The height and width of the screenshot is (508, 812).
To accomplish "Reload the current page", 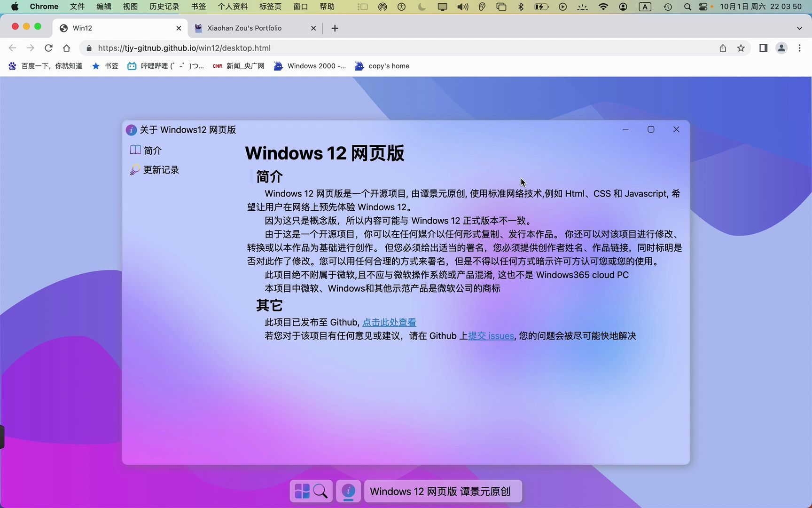I will 48,48.
